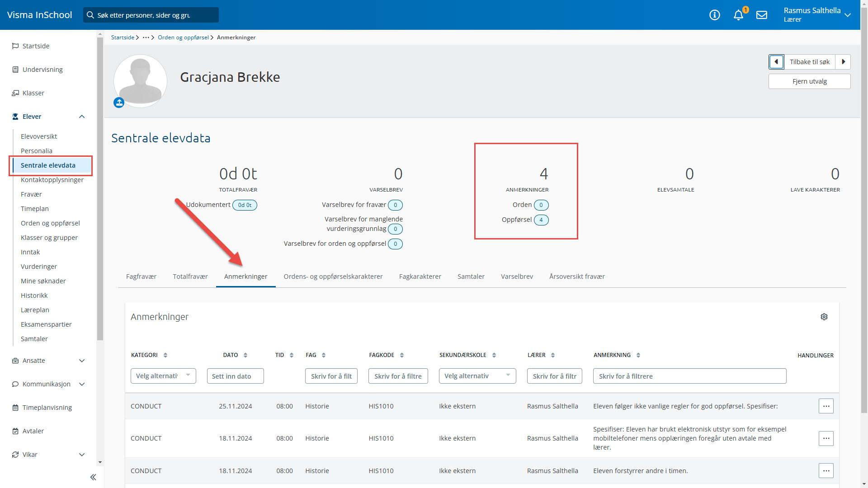This screenshot has width=868, height=488.
Task: Go to next student arrow
Action: (x=843, y=62)
